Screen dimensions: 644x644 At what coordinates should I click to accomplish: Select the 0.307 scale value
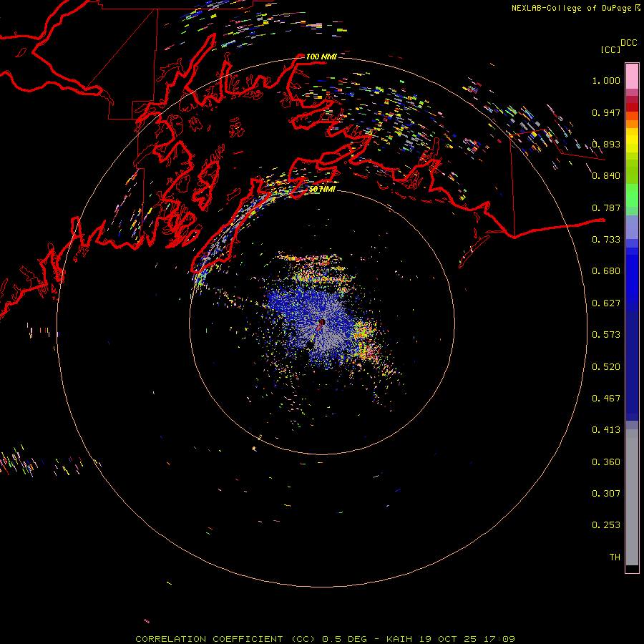(606, 494)
